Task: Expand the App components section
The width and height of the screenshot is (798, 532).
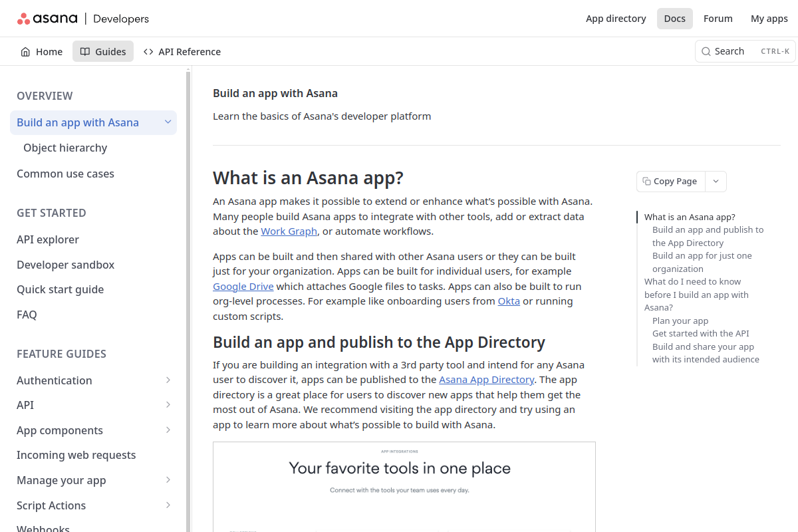Action: (x=168, y=430)
